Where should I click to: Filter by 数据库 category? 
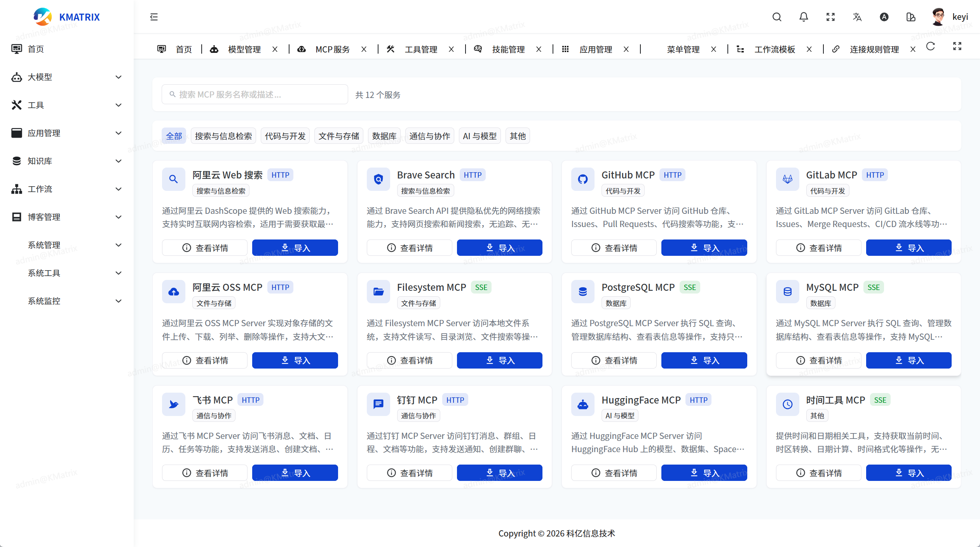tap(384, 136)
